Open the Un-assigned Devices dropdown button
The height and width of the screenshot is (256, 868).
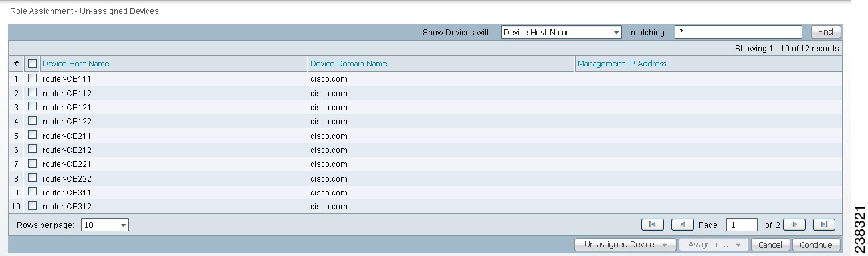click(x=625, y=245)
